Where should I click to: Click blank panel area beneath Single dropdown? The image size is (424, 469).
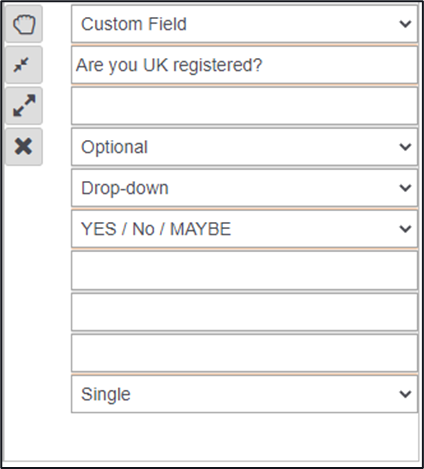[x=244, y=437]
